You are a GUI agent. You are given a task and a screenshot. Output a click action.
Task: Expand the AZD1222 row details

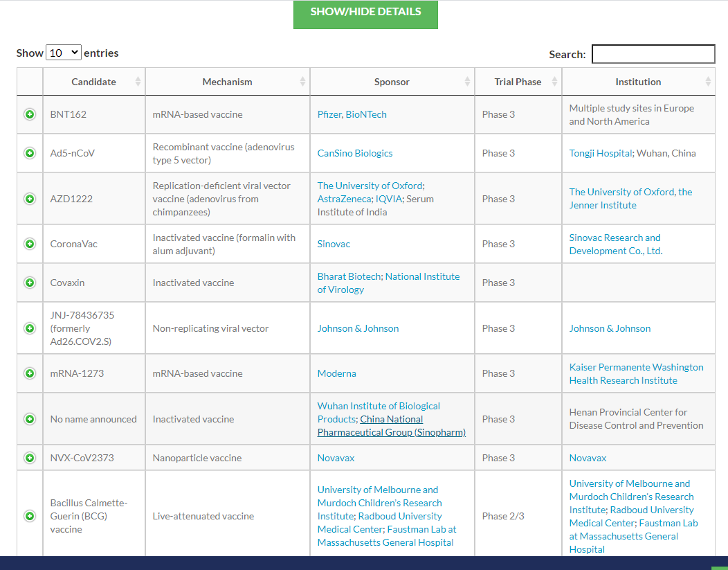[x=30, y=199]
